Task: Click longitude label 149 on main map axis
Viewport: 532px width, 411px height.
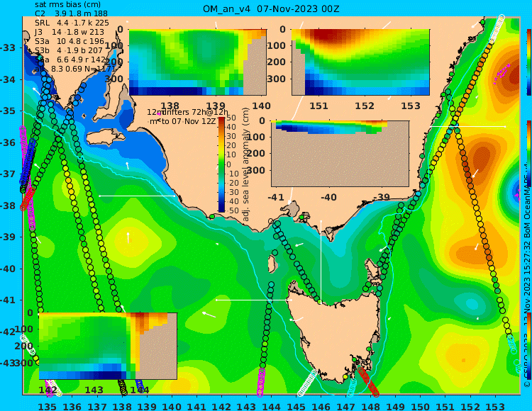Action: point(396,407)
